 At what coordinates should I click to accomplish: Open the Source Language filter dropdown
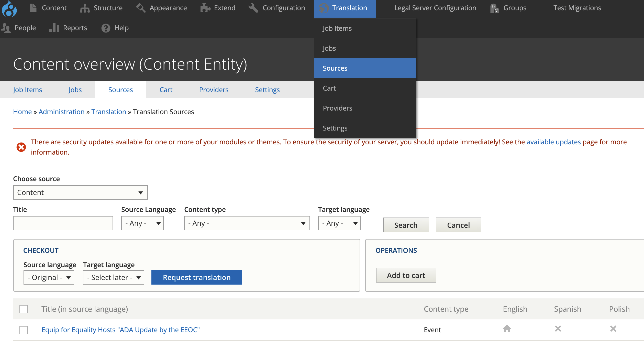(142, 223)
